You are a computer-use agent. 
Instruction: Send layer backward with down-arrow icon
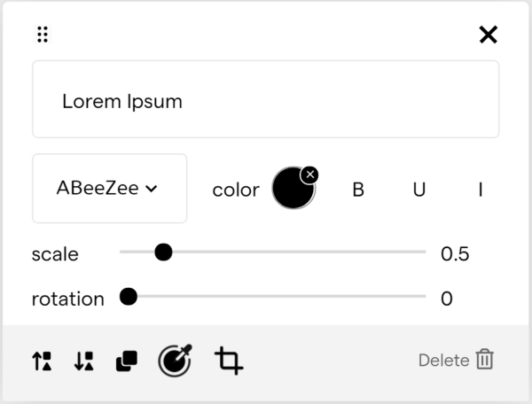84,361
